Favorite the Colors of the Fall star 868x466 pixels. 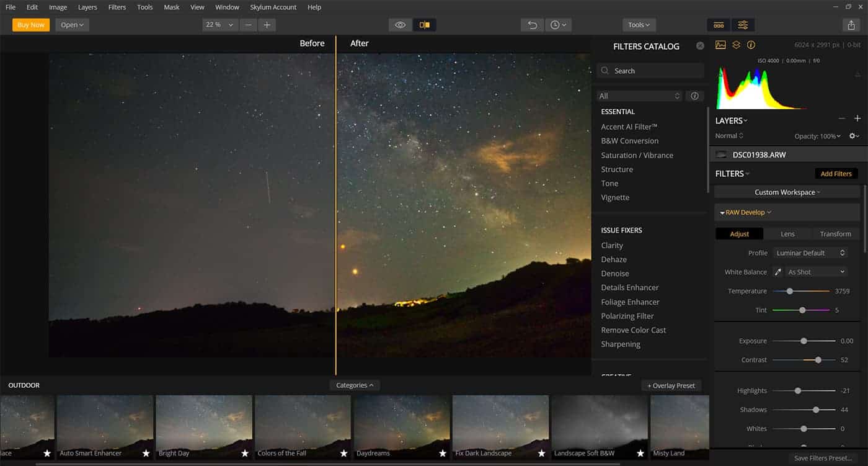click(344, 454)
